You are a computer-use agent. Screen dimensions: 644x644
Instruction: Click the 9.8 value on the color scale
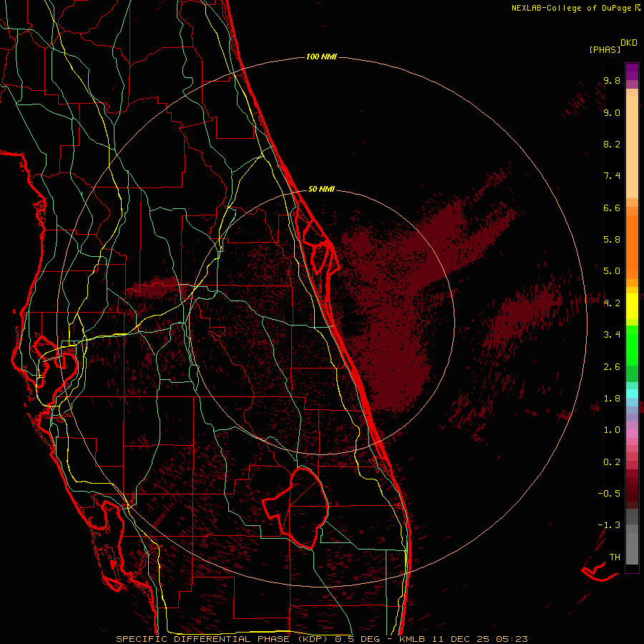[612, 80]
